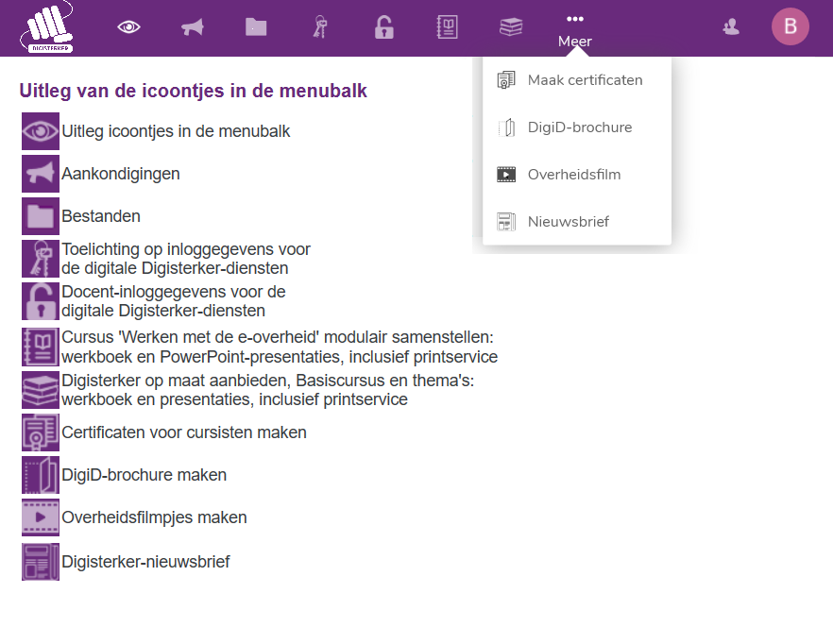Screen dimensions: 833x644
Task: Click the keys icon in the menubar
Action: [320, 27]
